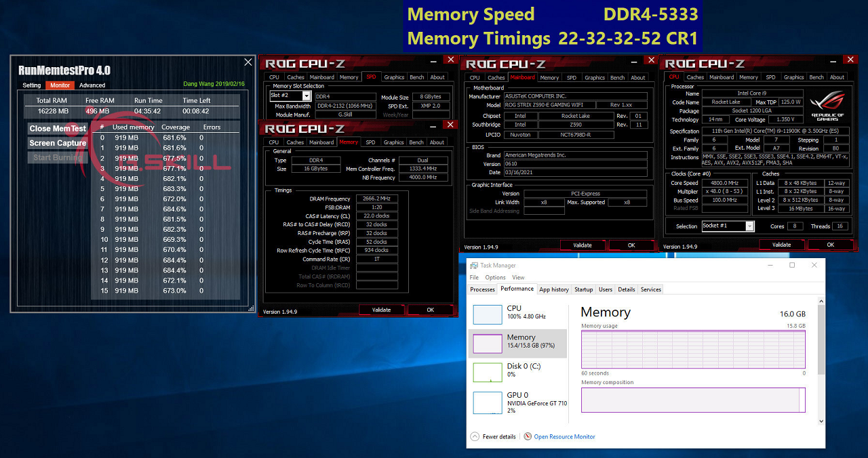Switch to App history tab
868x458 pixels.
[554, 289]
